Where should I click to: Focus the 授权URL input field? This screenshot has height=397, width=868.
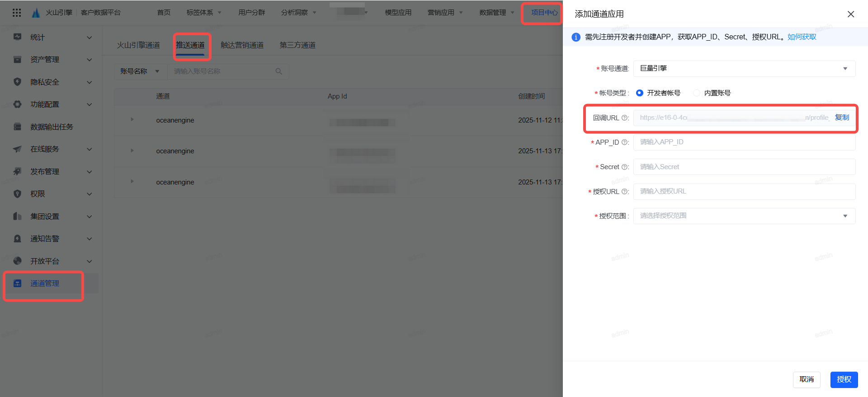(744, 192)
